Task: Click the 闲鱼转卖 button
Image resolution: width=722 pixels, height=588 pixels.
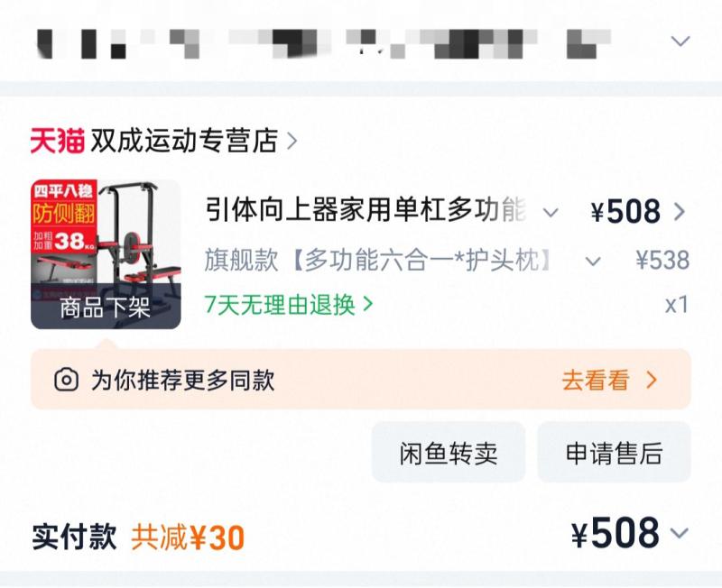Action: coord(449,452)
